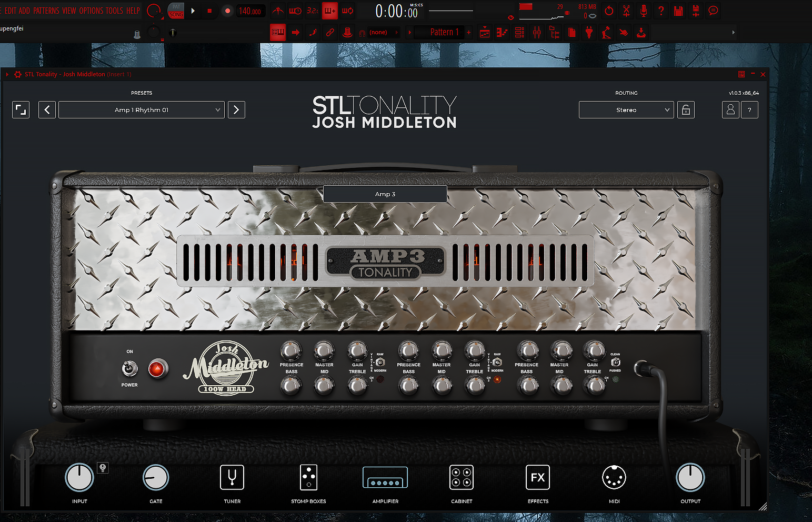This screenshot has height=522, width=812.
Task: Open the Tuner section
Action: click(x=232, y=478)
